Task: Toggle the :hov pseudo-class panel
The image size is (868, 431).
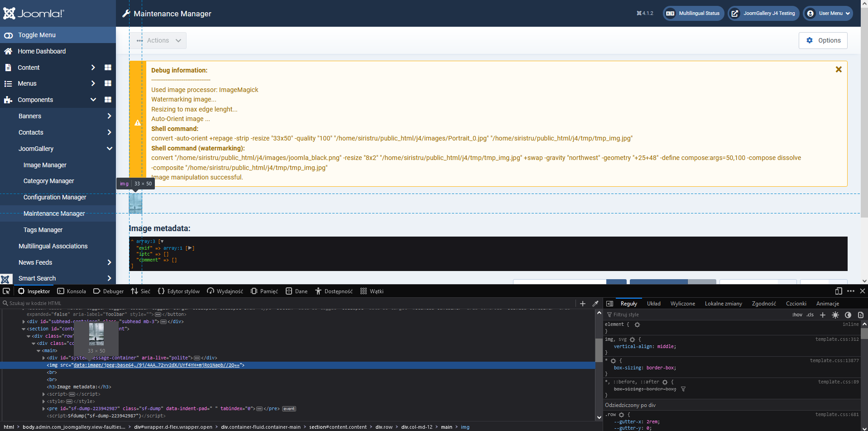Action: click(797, 315)
